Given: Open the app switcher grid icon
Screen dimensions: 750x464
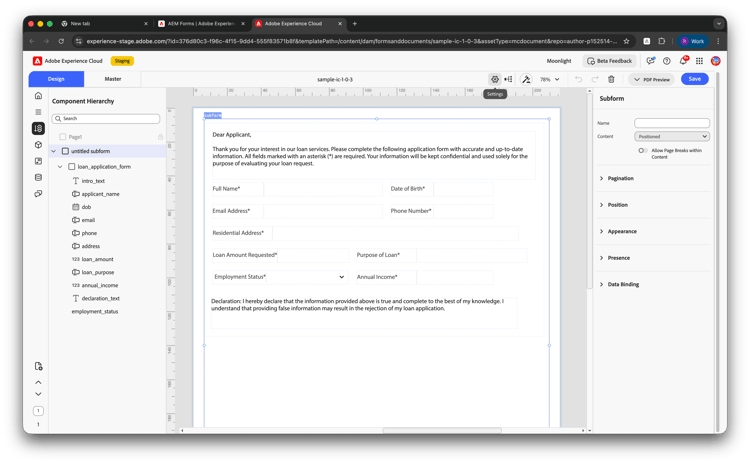Looking at the screenshot, I should click(x=699, y=61).
